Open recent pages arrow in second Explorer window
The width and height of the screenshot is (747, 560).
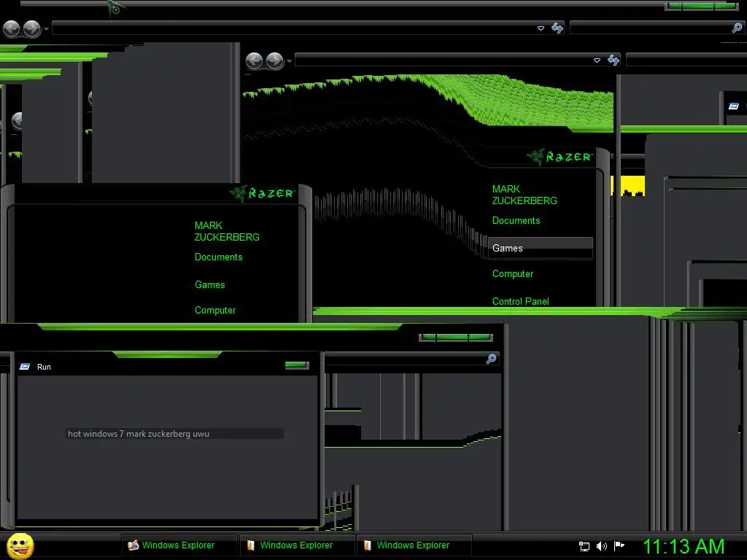click(289, 61)
